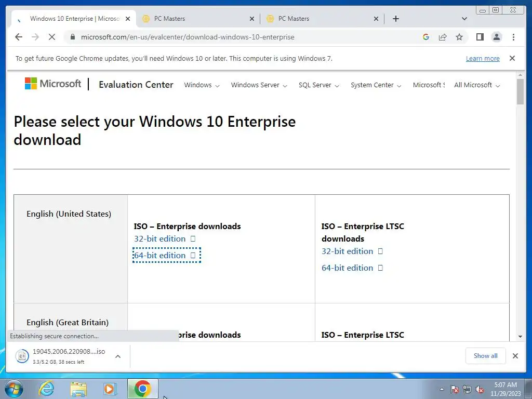Expand the All Microsoft menu
The image size is (532, 399).
477,85
